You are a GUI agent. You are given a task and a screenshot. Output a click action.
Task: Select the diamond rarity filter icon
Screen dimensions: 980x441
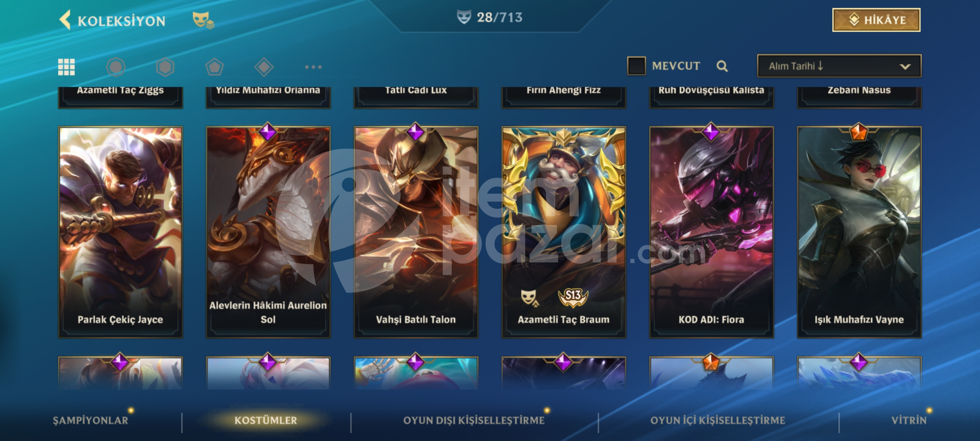click(264, 67)
